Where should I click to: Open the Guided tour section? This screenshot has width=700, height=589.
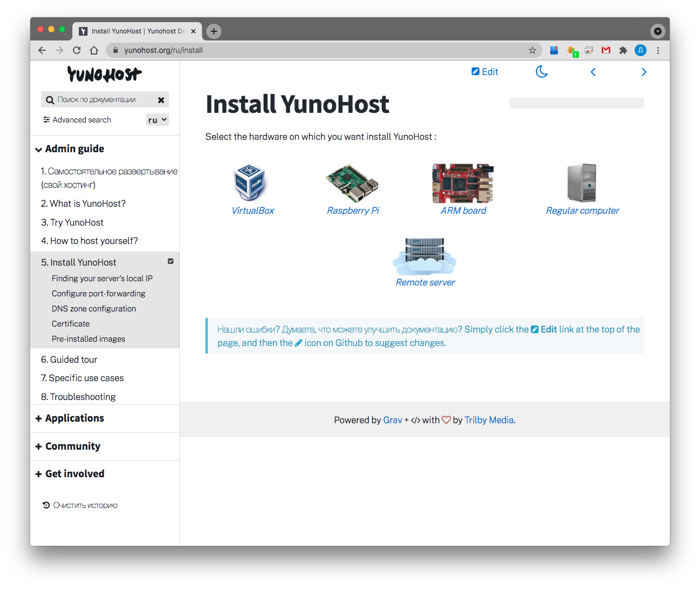(x=69, y=360)
